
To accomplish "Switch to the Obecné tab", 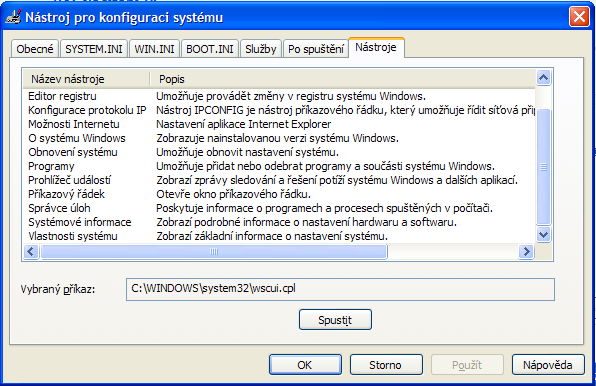I will [35, 49].
